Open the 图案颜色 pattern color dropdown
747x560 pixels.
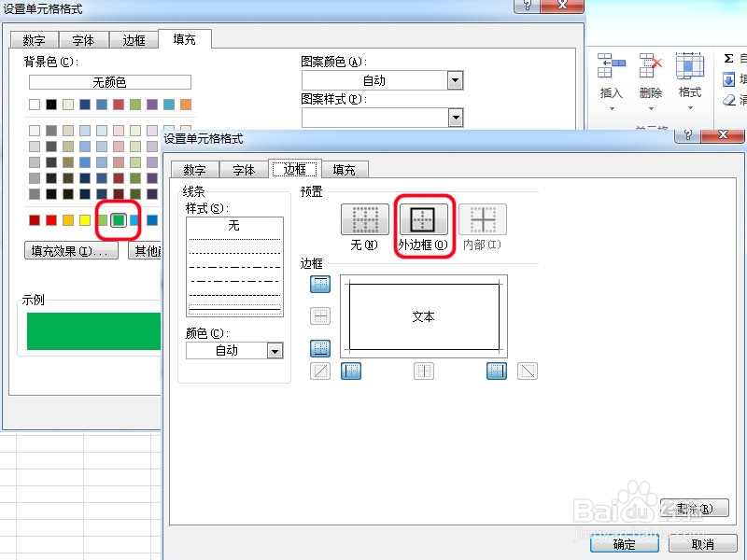click(457, 80)
